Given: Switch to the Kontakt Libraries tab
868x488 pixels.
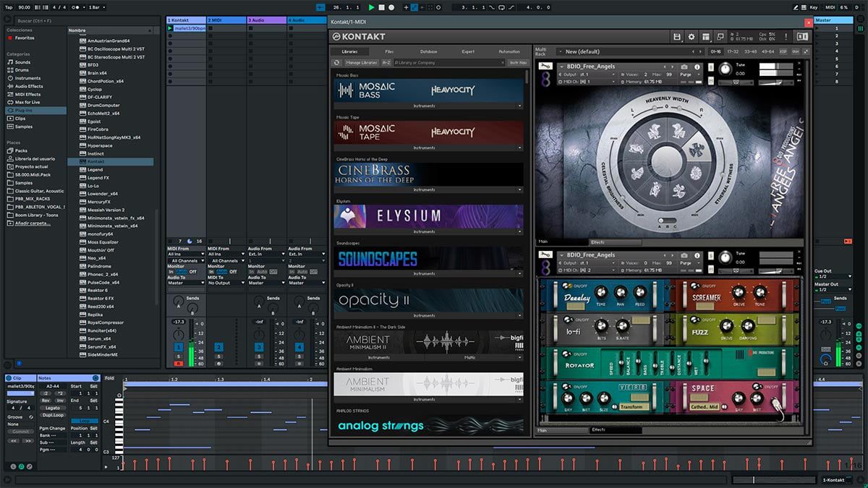Looking at the screenshot, I should [350, 52].
